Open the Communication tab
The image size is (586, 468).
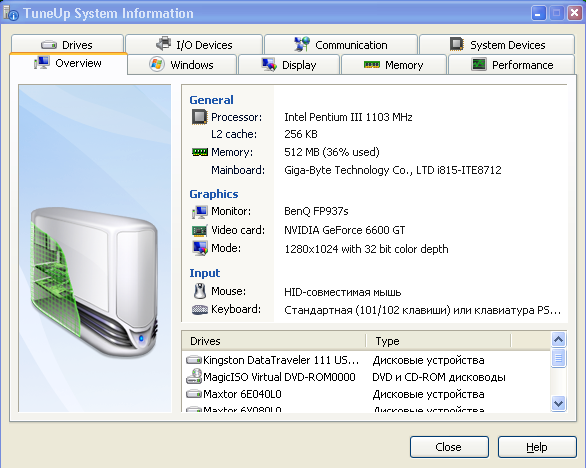pyautogui.click(x=340, y=44)
